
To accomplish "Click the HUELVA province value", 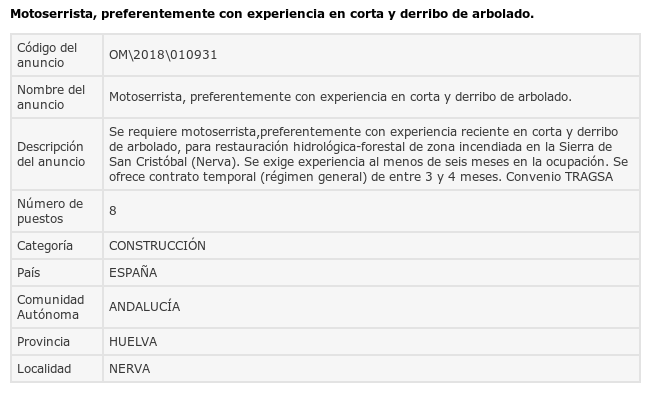I will [133, 342].
